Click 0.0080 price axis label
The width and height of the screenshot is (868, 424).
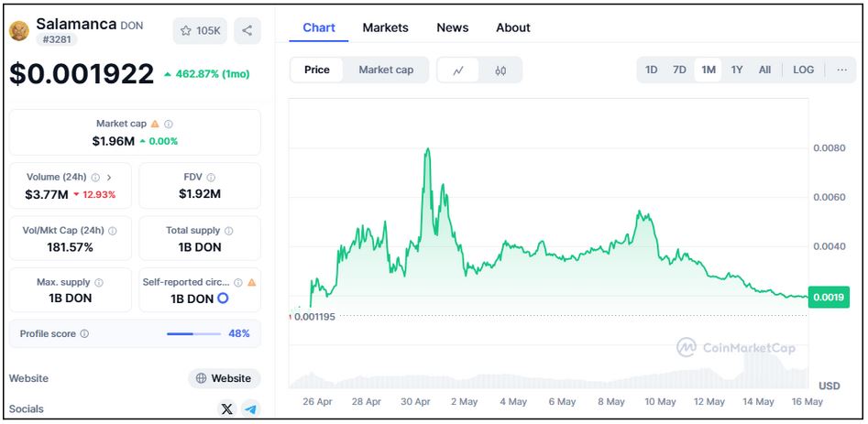(830, 148)
